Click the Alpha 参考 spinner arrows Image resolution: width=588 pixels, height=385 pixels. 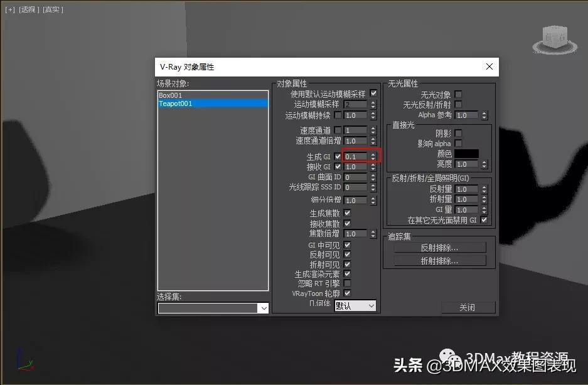[x=484, y=115]
